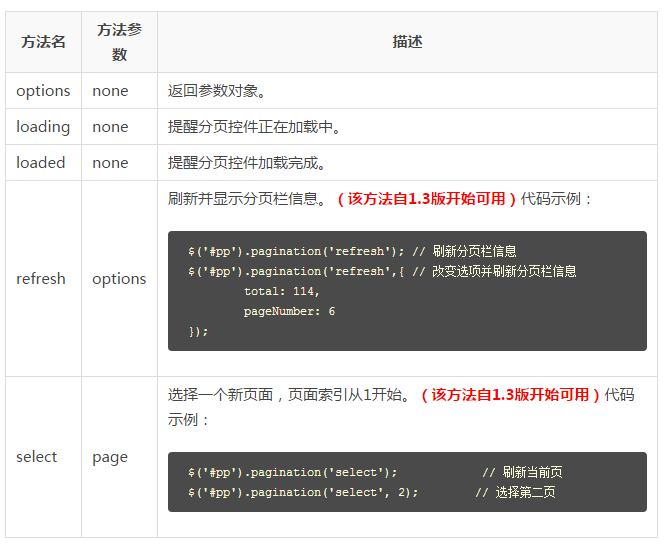Image resolution: width=672 pixels, height=547 pixels.
Task: Click red version note in select row
Action: 510,395
